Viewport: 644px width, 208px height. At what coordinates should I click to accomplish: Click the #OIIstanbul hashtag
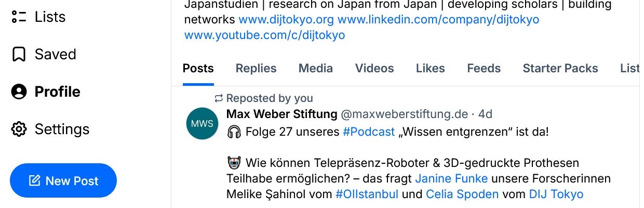[x=367, y=194]
